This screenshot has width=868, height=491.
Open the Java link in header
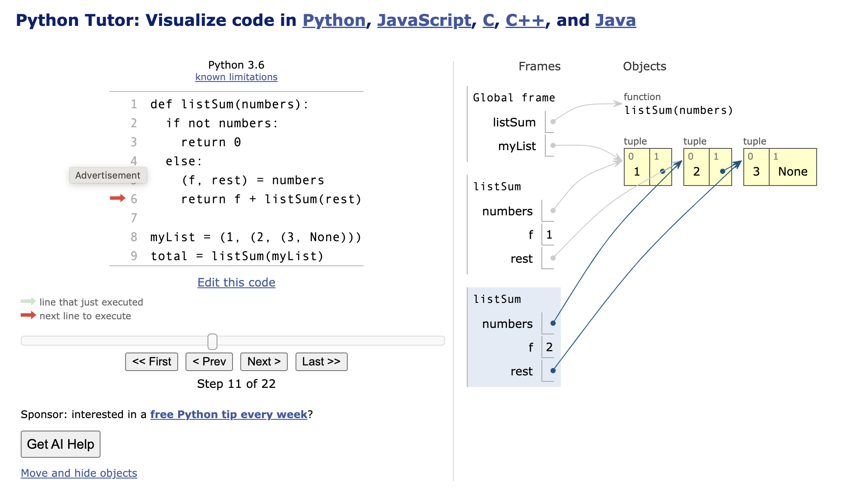616,20
